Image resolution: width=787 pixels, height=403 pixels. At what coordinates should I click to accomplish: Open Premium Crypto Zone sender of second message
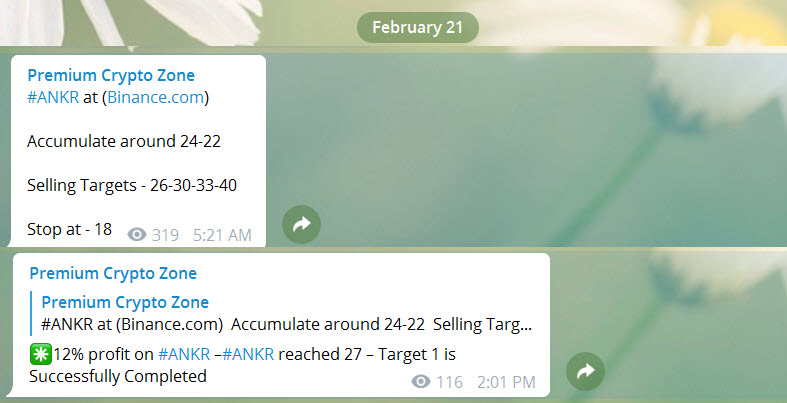(x=113, y=274)
